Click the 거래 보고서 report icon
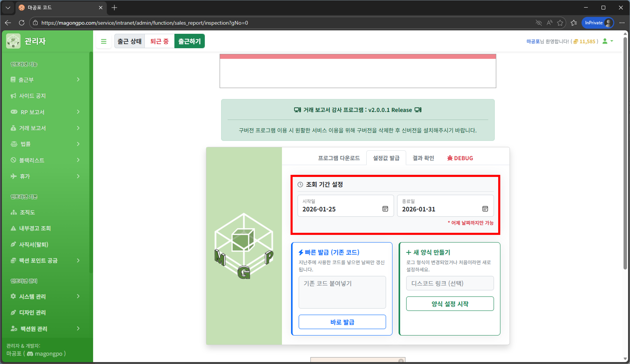Screen dimensions: 630x364 tap(13, 128)
